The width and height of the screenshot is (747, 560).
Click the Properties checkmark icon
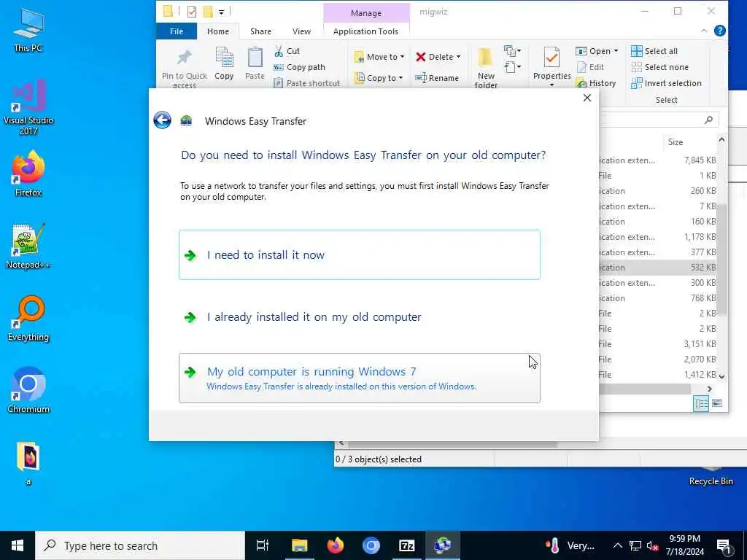(551, 58)
